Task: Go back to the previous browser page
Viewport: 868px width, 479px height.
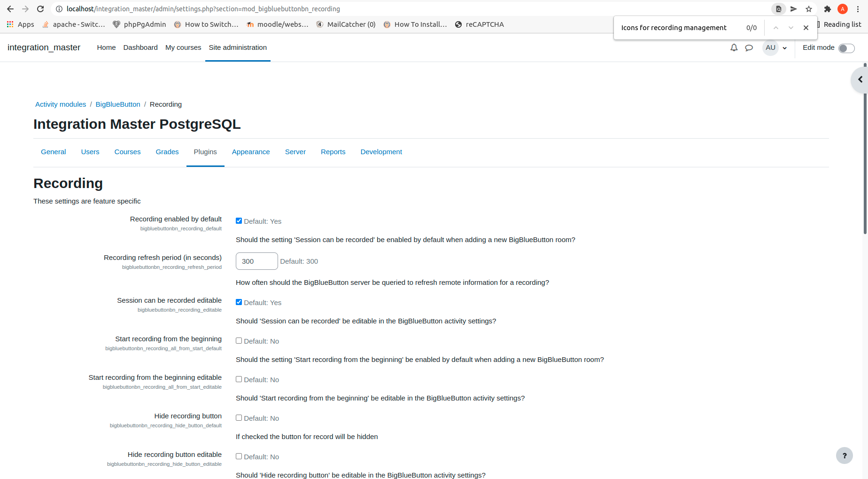Action: pos(10,9)
